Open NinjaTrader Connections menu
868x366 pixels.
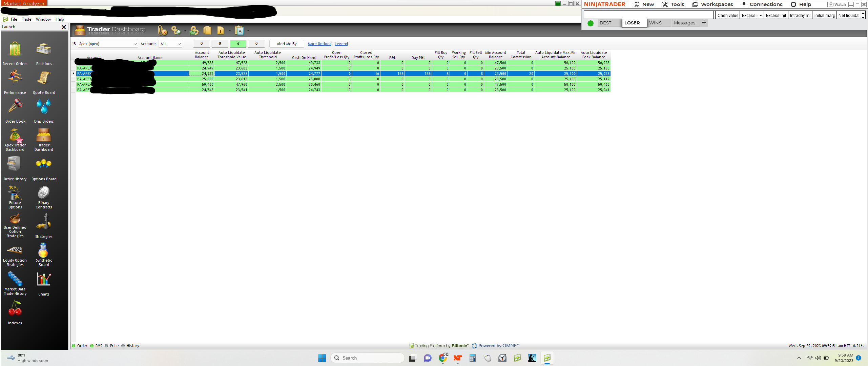[x=762, y=4]
